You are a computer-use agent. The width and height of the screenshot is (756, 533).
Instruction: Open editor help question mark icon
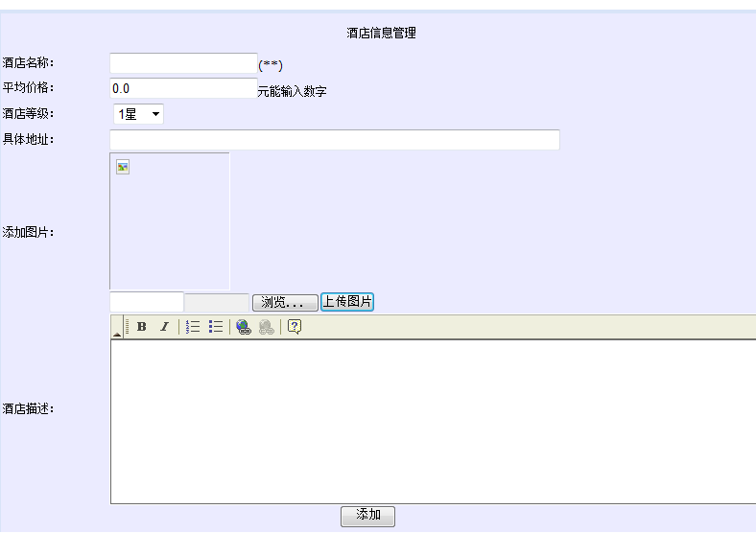click(x=295, y=327)
